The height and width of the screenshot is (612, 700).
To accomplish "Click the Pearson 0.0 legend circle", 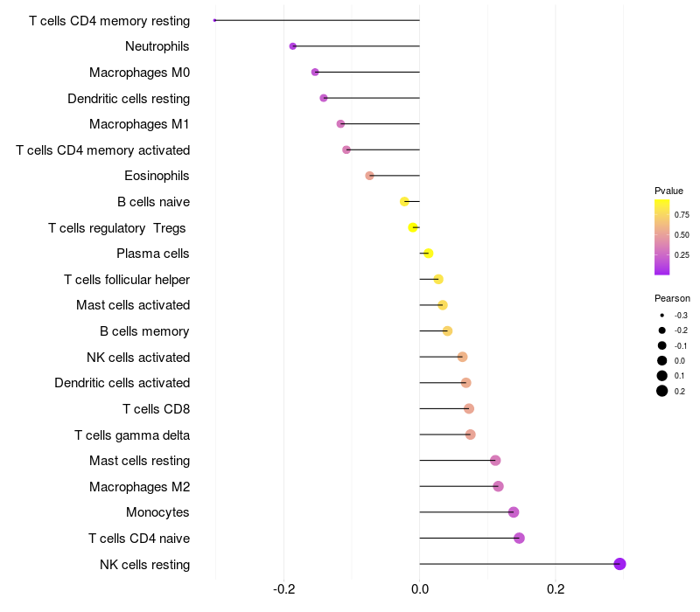I will pyautogui.click(x=662, y=360).
